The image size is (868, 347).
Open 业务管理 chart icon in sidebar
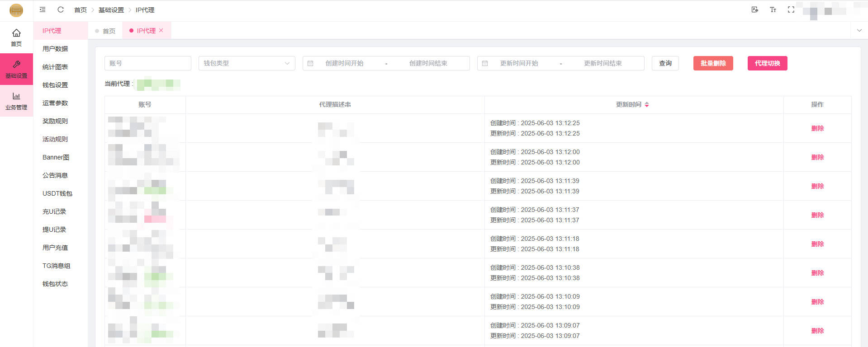[x=16, y=101]
